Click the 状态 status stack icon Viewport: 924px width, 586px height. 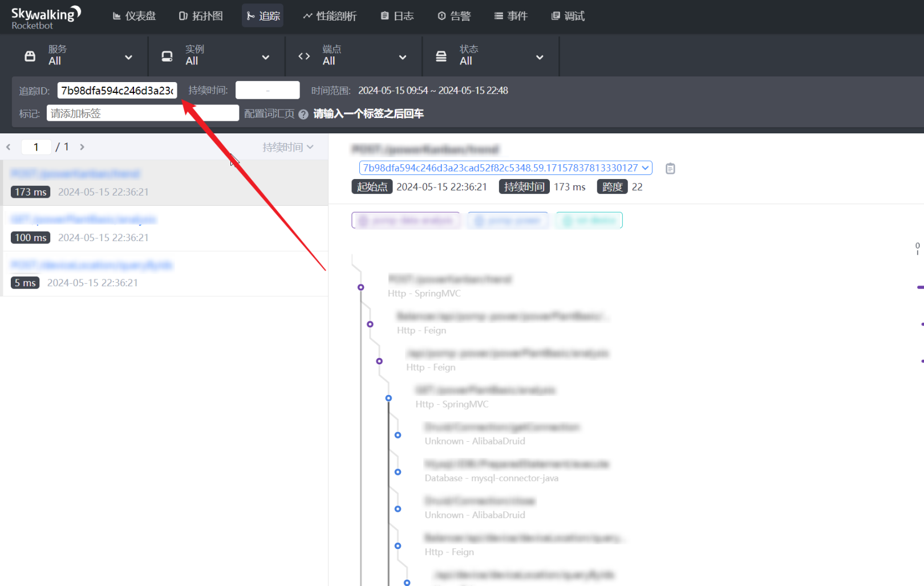(441, 56)
